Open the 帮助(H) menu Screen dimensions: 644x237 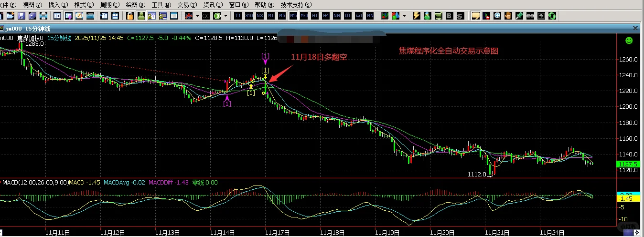[264, 5]
